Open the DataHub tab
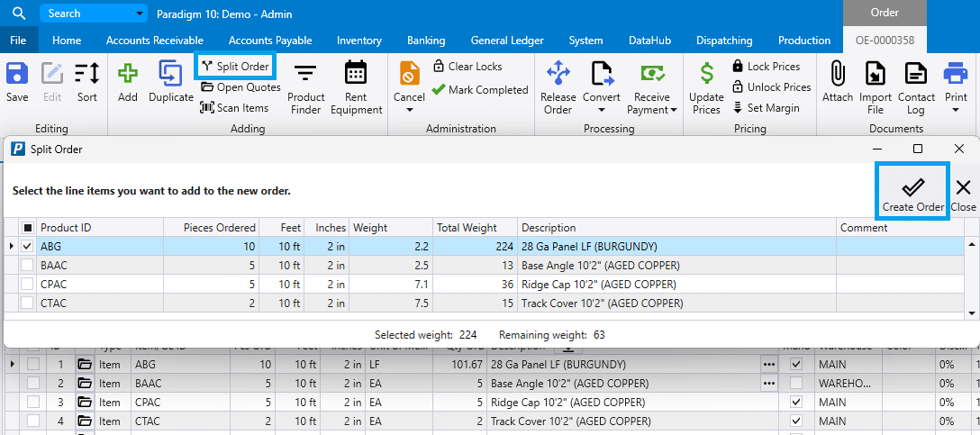The image size is (980, 435). 650,40
